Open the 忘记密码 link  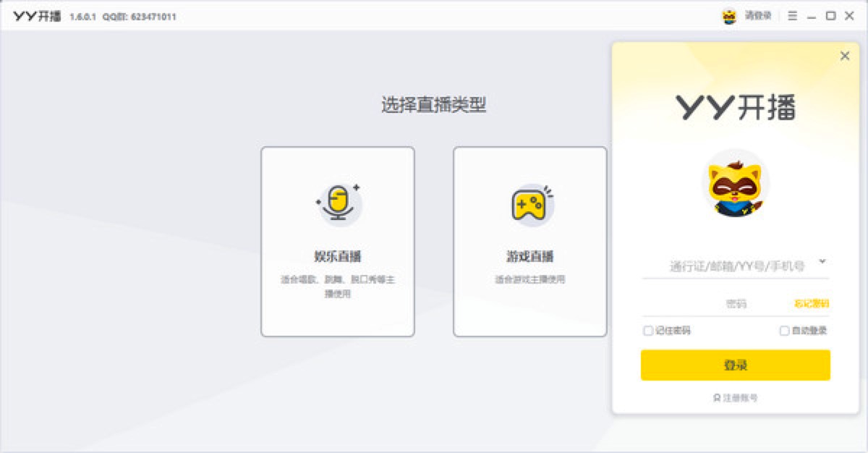point(812,304)
